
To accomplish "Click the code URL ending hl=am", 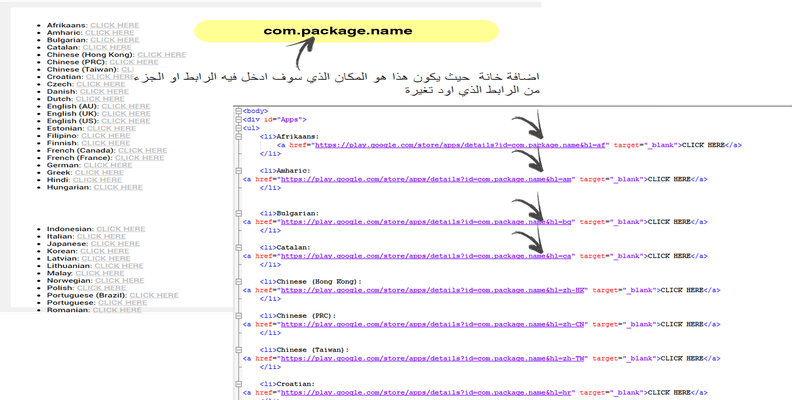I will point(426,180).
